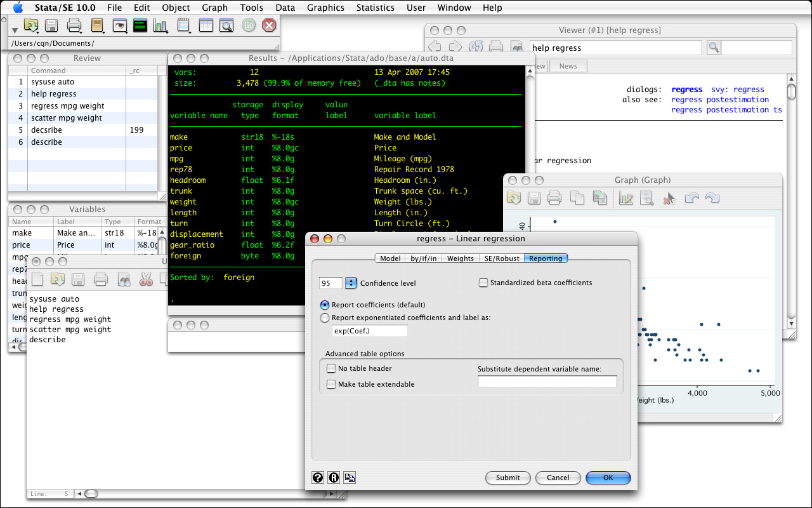
Task: Click the Viewer search magnifier icon
Action: [713, 48]
